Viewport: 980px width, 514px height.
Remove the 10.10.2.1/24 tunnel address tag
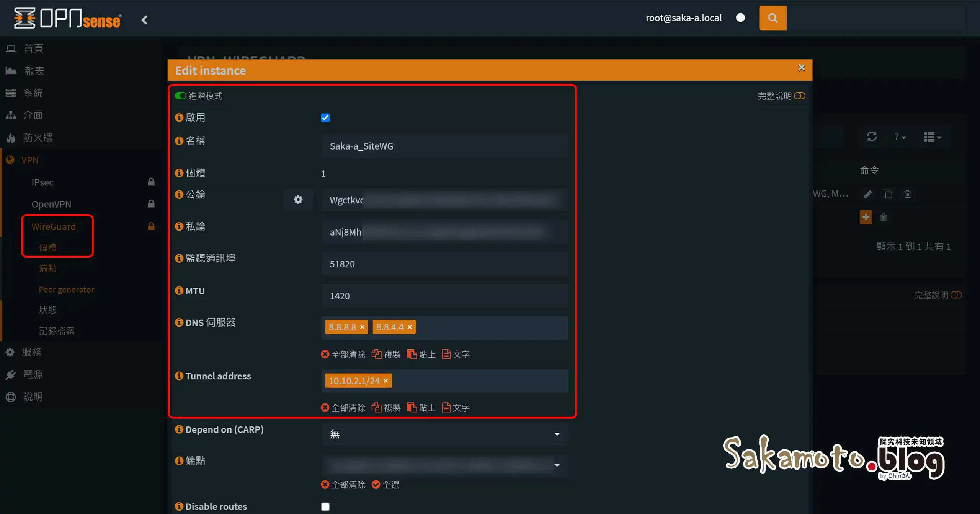point(385,381)
